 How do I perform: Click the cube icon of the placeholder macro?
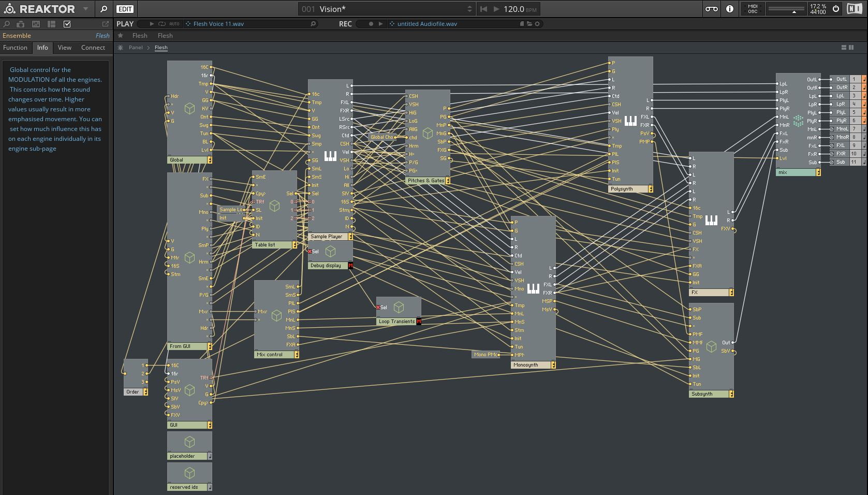189,442
